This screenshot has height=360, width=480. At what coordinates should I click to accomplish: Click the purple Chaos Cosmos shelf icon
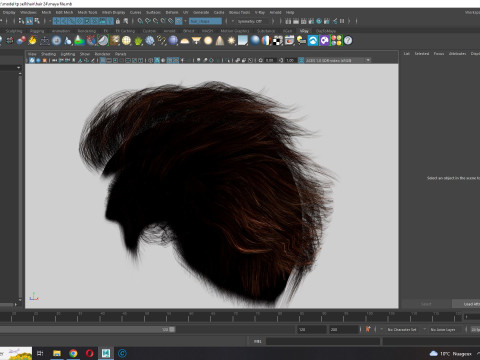(324, 41)
